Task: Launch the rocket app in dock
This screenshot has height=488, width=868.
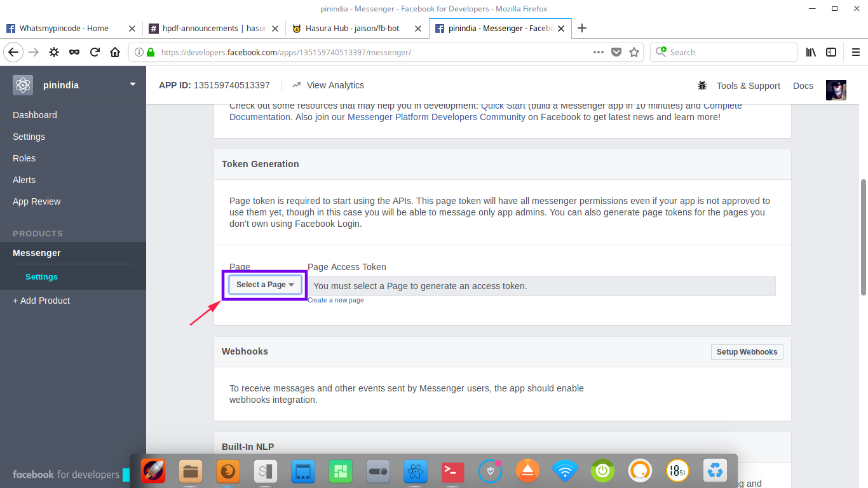Action: [153, 471]
